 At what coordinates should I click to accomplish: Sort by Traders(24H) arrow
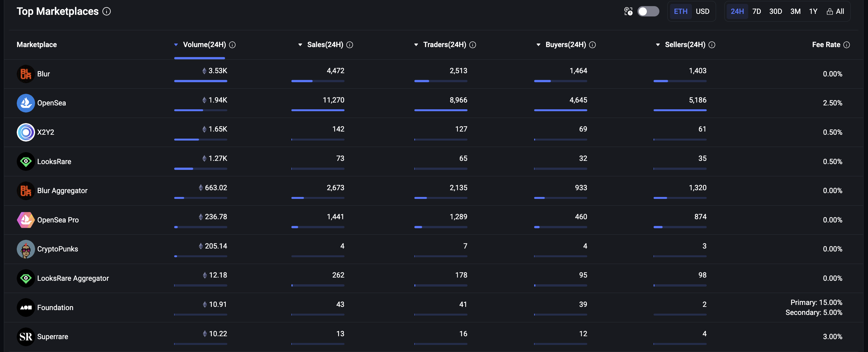point(416,45)
